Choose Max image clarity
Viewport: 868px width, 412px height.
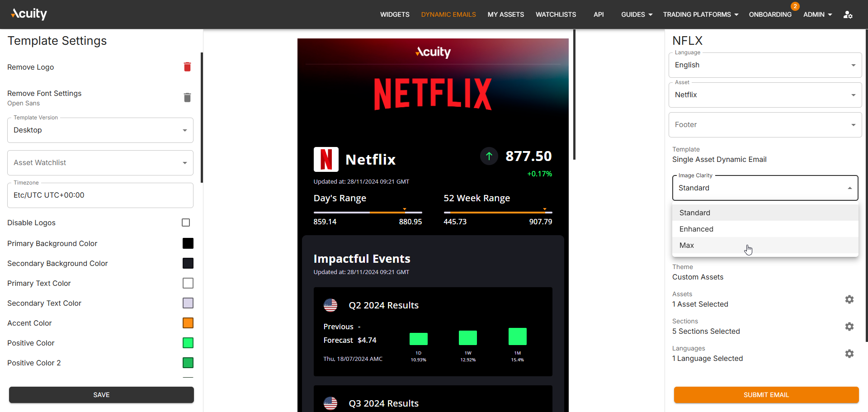[x=765, y=245]
